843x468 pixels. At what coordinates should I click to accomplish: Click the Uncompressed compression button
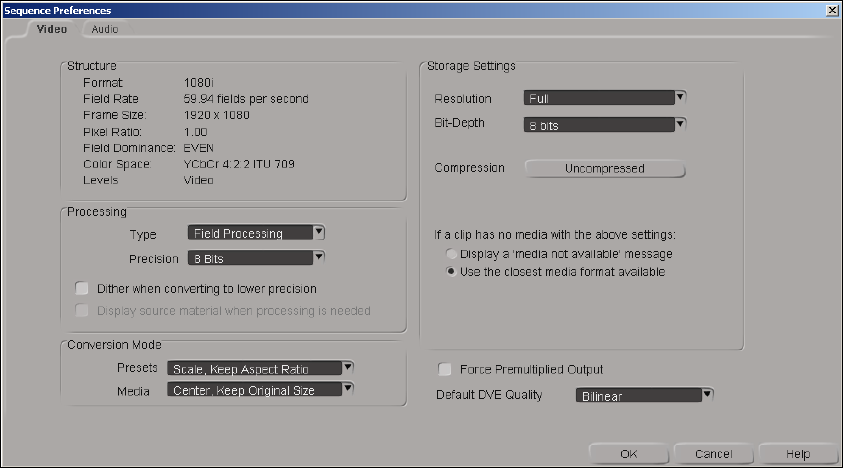point(605,168)
